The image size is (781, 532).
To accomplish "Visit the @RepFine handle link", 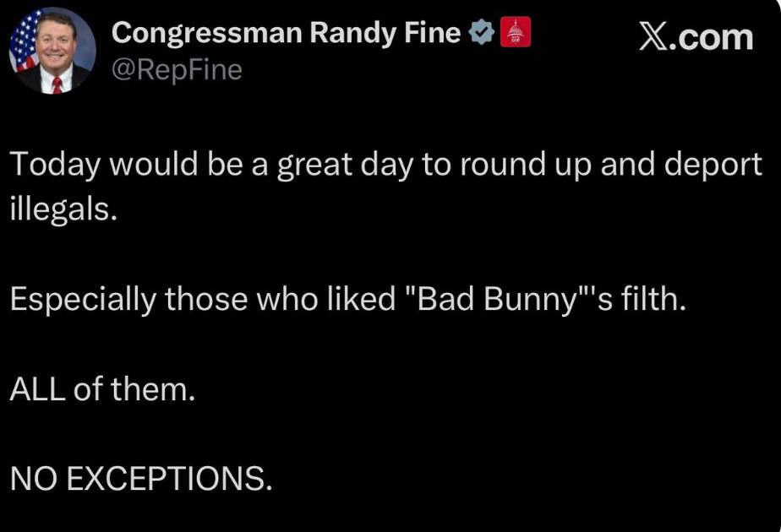I will click(177, 70).
